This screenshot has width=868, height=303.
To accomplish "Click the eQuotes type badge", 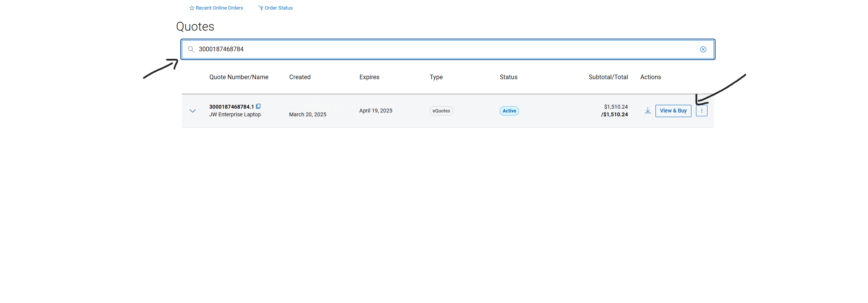I will point(441,111).
